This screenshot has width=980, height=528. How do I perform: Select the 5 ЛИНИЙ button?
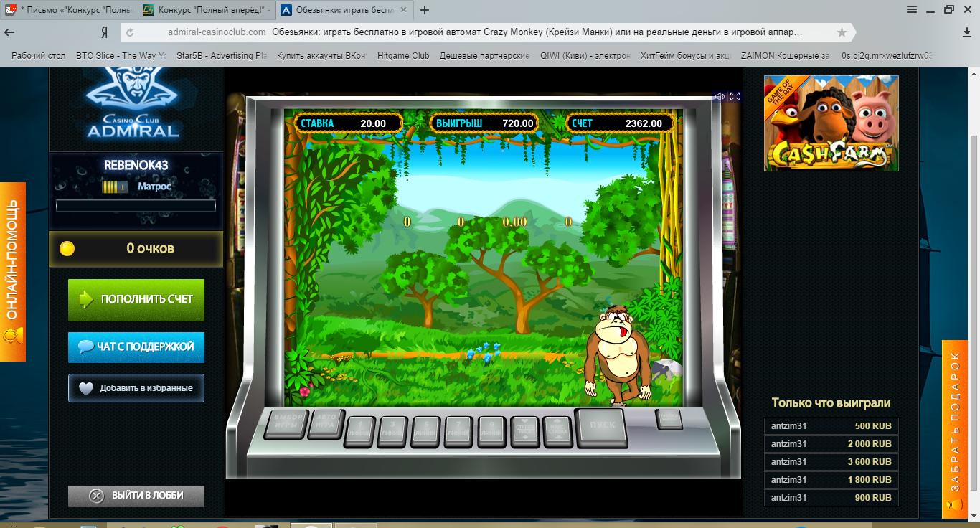pos(426,431)
